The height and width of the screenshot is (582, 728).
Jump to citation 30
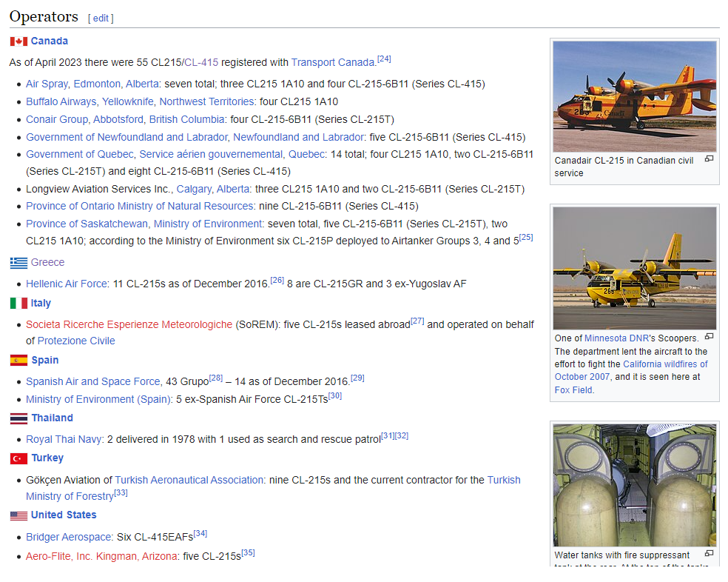click(x=334, y=396)
